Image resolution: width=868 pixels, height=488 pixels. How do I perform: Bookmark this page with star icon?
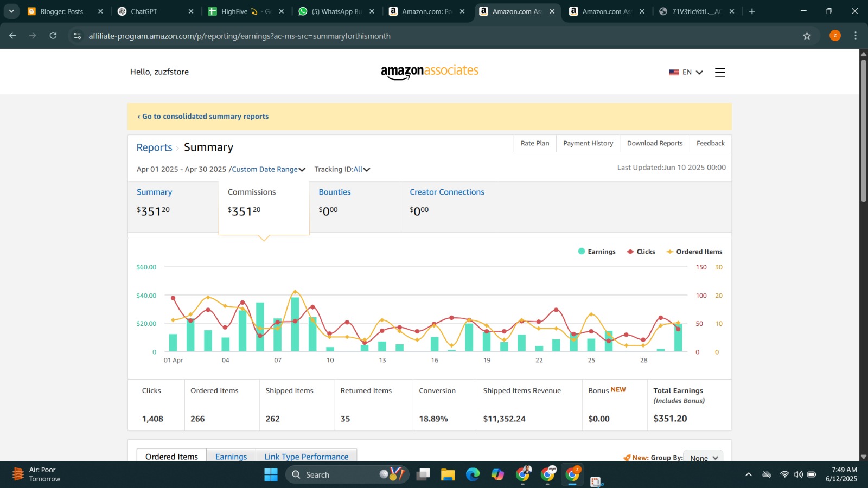point(807,36)
